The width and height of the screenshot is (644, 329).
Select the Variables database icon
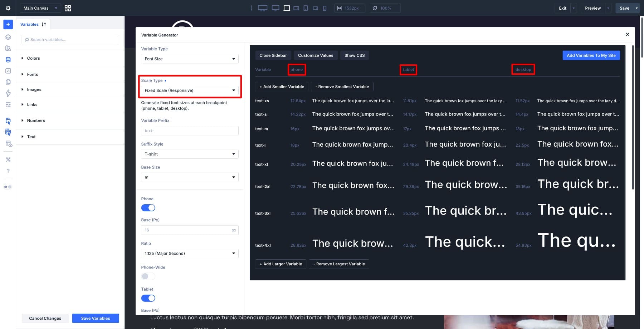click(8, 60)
